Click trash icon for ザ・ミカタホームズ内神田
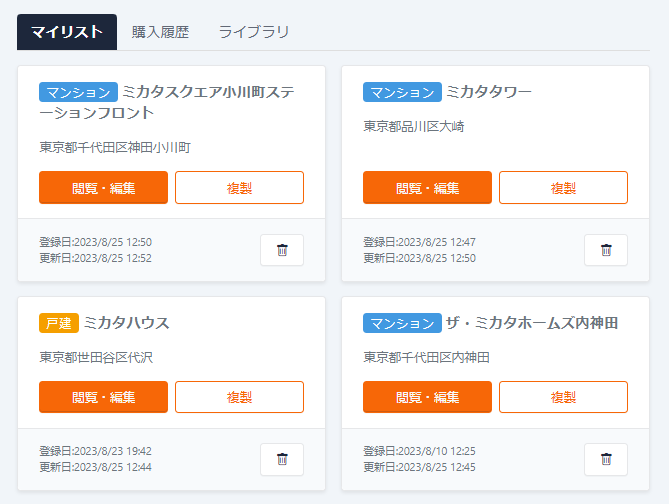Screen dimensions: 669x504 [x=606, y=459]
